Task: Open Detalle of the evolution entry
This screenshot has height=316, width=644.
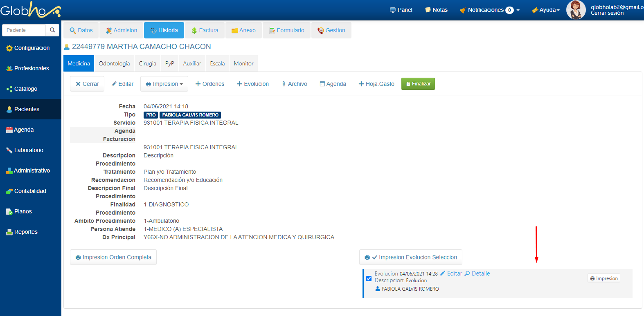Action: (x=477, y=273)
